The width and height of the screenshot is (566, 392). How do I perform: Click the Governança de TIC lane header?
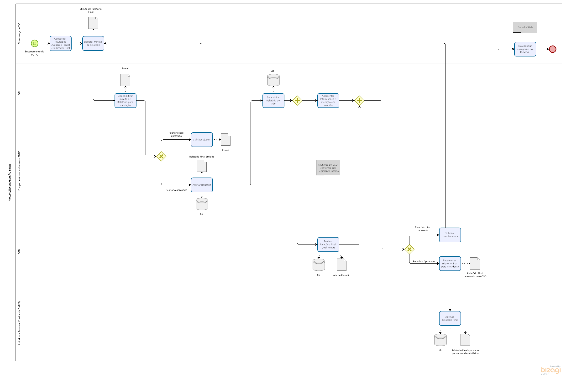(19, 34)
